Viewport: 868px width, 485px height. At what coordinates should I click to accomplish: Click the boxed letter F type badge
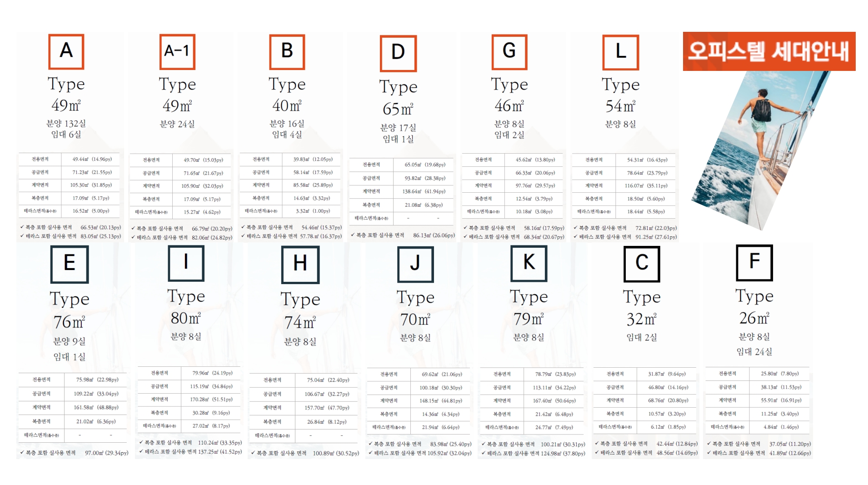click(754, 262)
